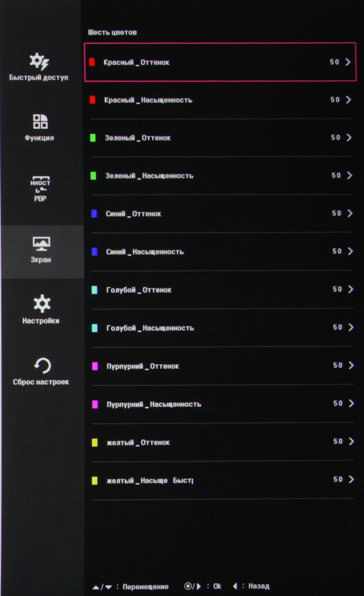364x596 pixels.
Task: Click the blue swatch beside Синий_Насыщенность
Action: (x=95, y=252)
